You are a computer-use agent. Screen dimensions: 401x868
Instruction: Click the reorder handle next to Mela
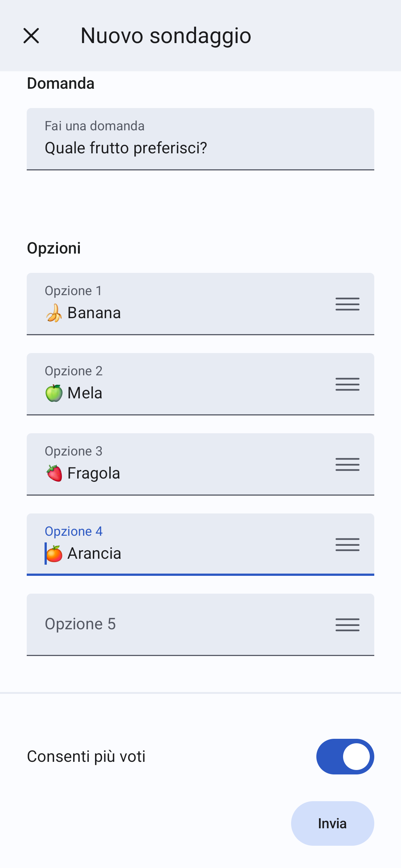coord(347,384)
